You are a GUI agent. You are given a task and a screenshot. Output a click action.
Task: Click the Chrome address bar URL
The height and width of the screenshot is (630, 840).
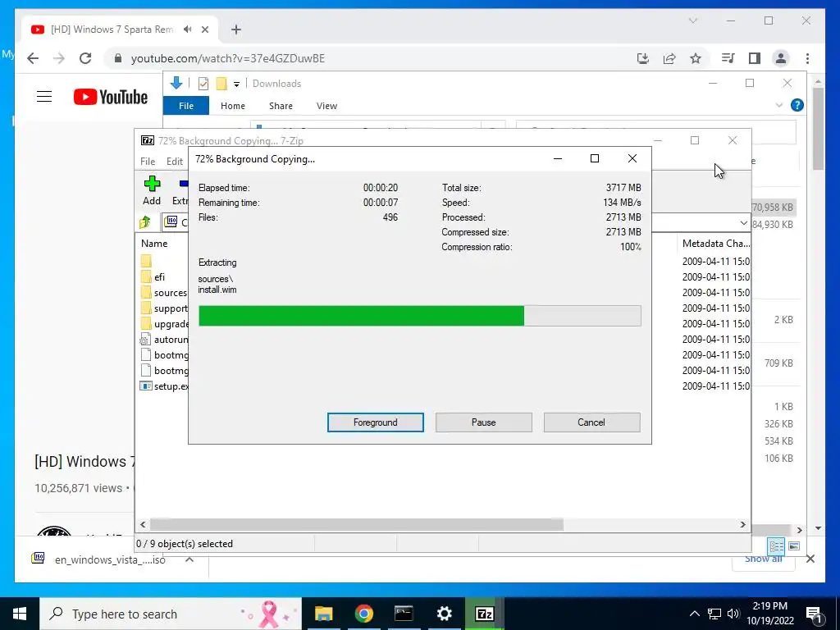coord(228,58)
